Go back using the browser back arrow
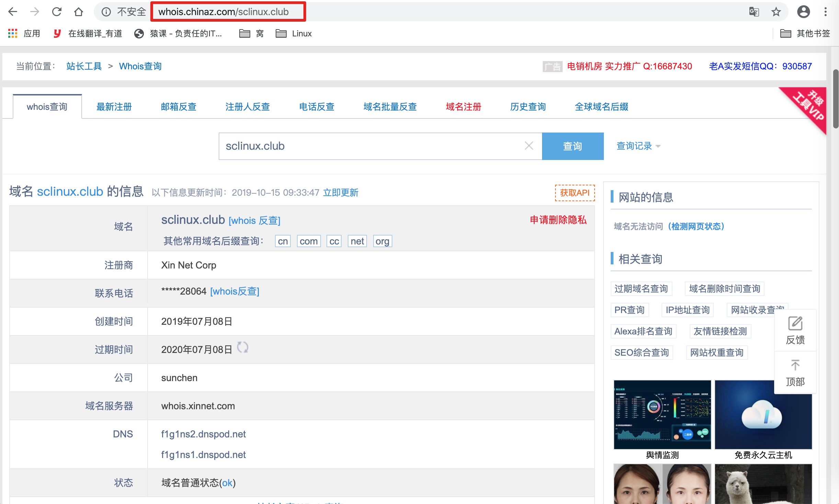 (x=13, y=11)
